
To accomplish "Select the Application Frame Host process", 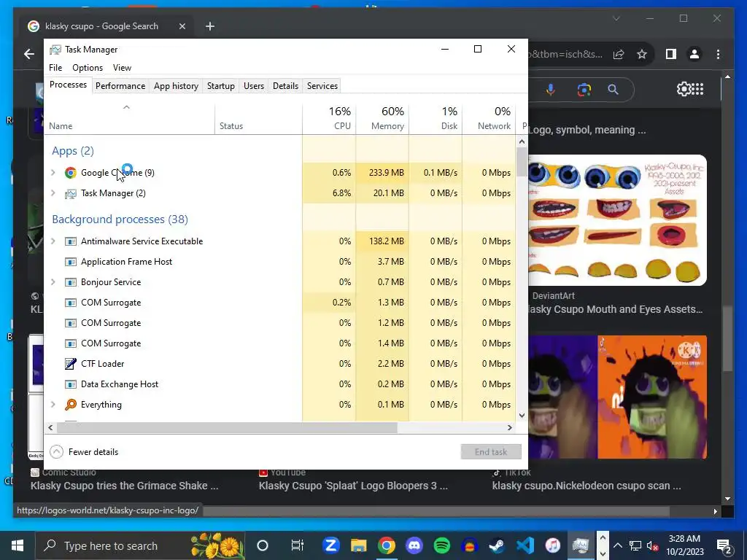I will pos(280,262).
